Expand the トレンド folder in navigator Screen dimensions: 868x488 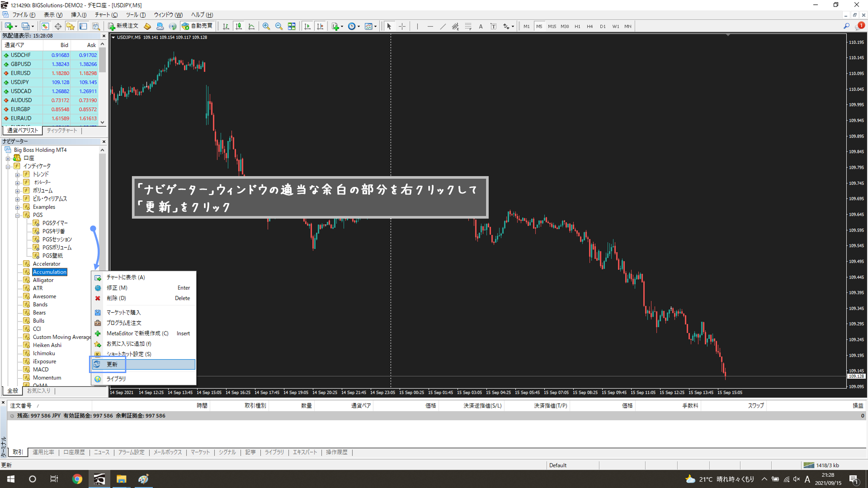click(17, 174)
